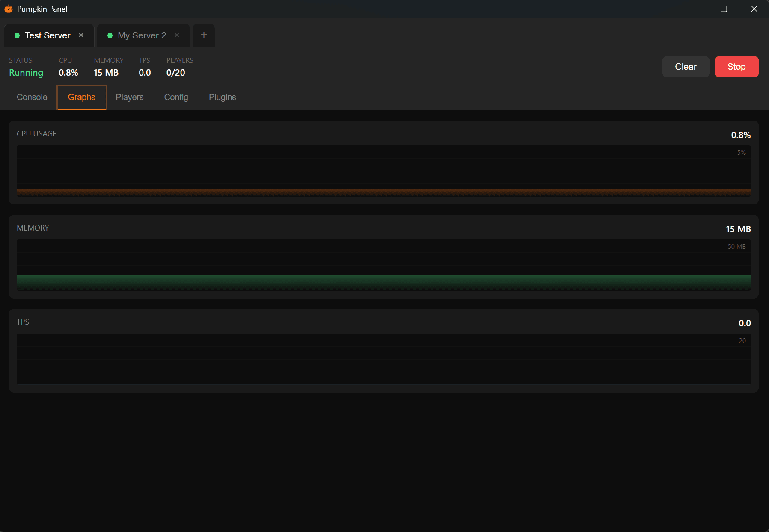Click My Server 2's green status indicator
The width and height of the screenshot is (769, 532).
point(110,35)
